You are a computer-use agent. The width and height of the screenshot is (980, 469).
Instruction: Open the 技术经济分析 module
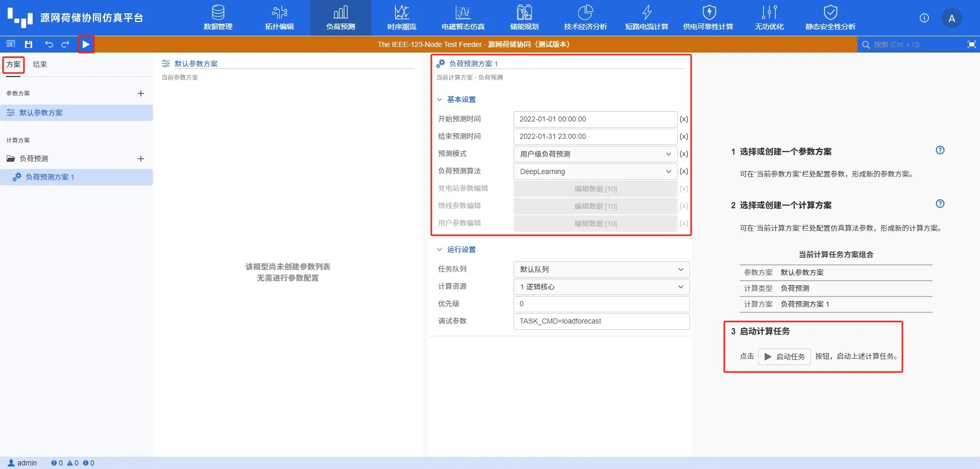tap(585, 18)
